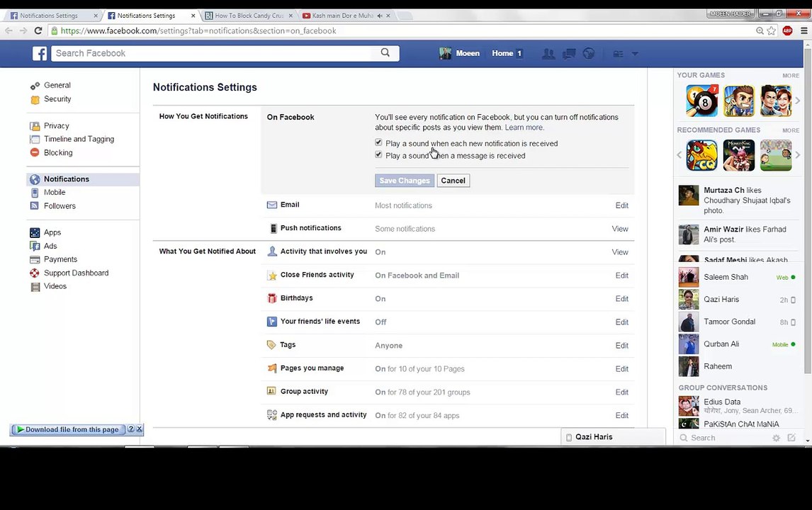
Task: Bookmark this page with the star icon
Action: (x=772, y=30)
